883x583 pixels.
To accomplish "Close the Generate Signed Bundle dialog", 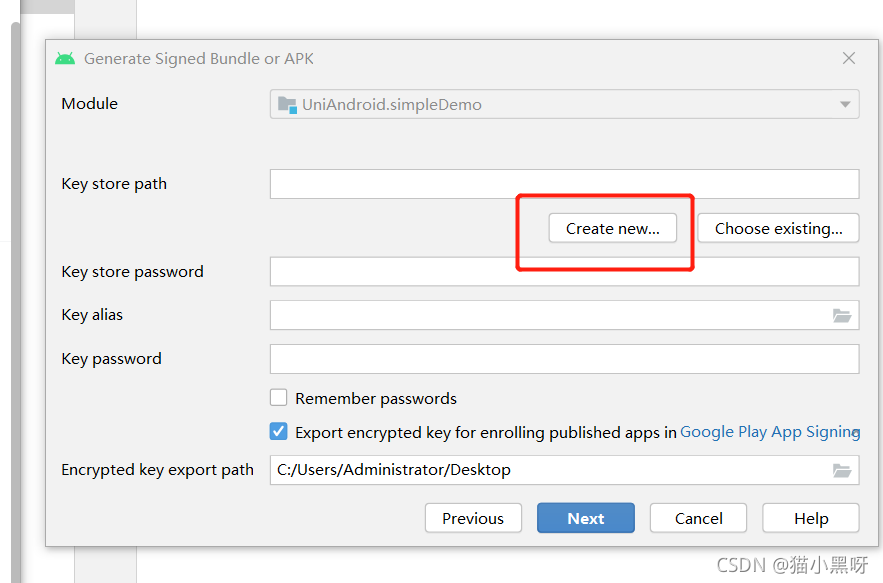I will coord(849,58).
